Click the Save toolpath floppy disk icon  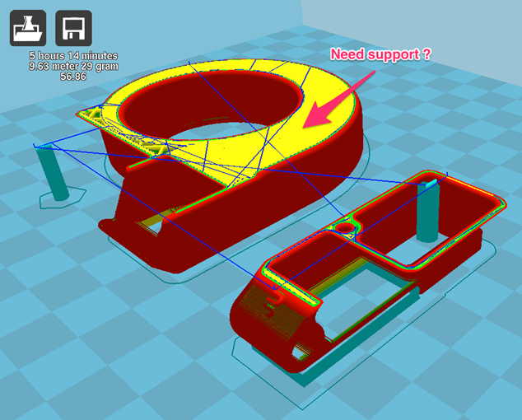(x=73, y=28)
